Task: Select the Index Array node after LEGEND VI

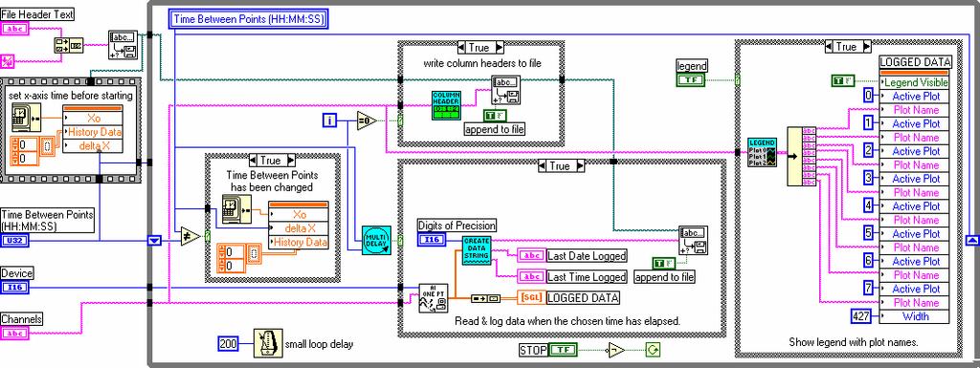Action: tap(801, 157)
